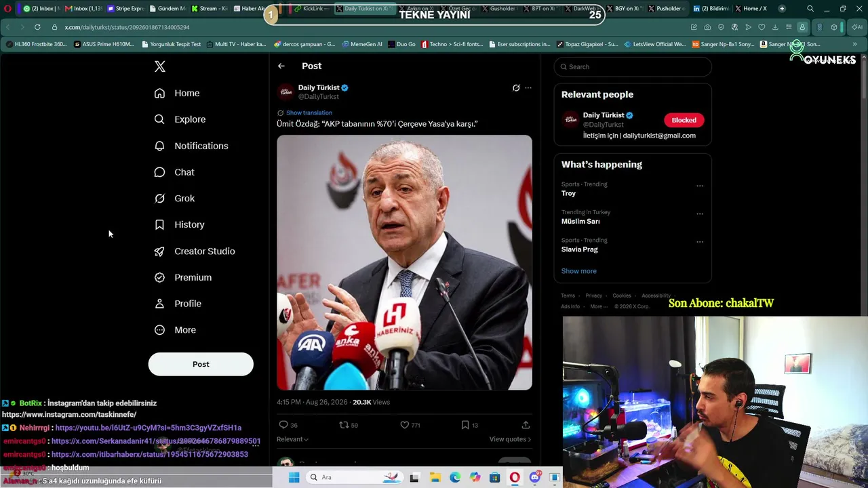Screen dimensions: 868x488
Task: Expand the More menu in the sidebar
Action: point(175,330)
